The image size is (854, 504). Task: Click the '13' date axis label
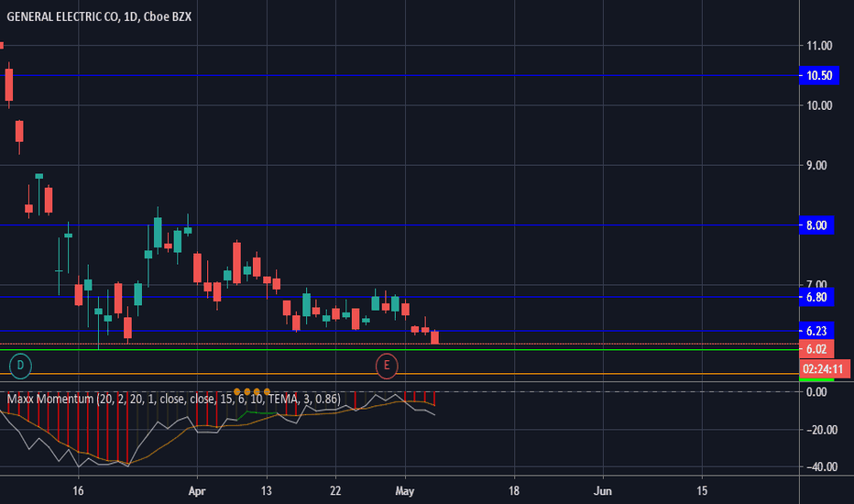[x=267, y=491]
